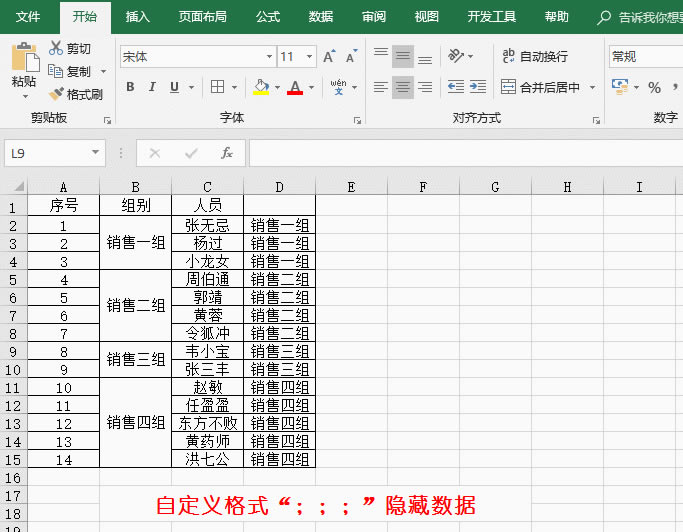Image resolution: width=683 pixels, height=532 pixels.
Task: Open fill color dropdown arrow
Action: pos(277,87)
